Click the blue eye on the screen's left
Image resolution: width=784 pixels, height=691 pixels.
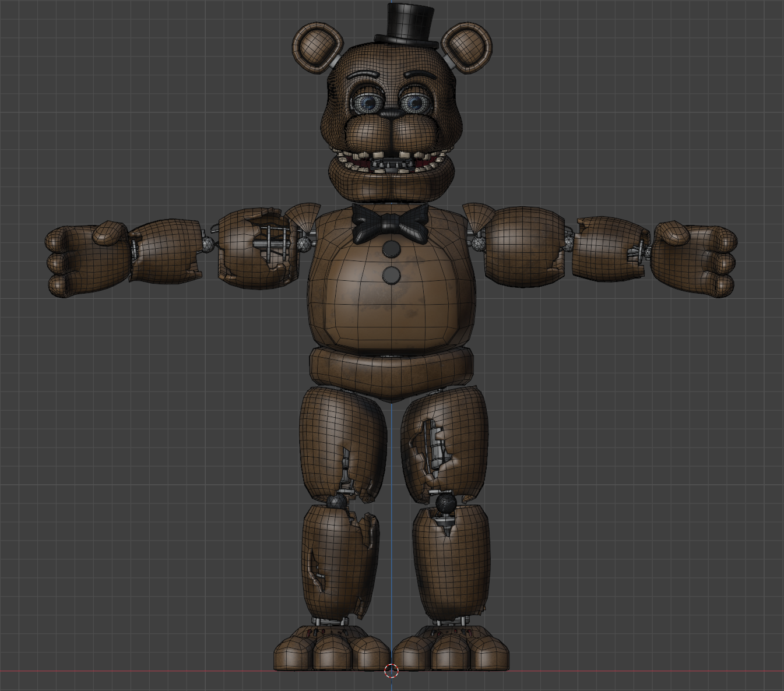coord(368,104)
